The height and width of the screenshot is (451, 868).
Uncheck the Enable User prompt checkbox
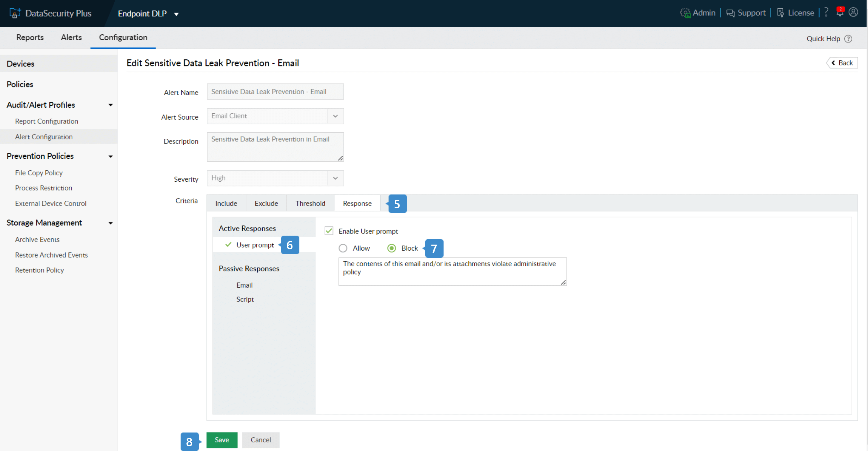pyautogui.click(x=329, y=231)
